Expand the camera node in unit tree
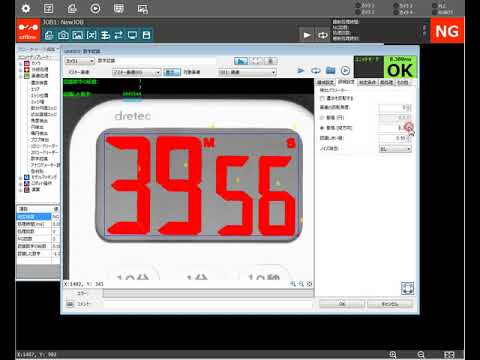 (21, 63)
